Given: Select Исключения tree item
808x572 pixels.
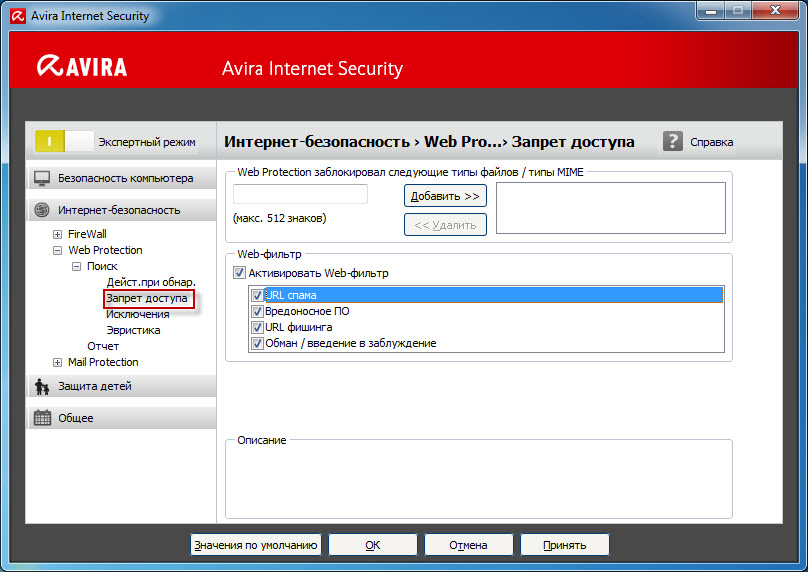Looking at the screenshot, I should coord(138,314).
